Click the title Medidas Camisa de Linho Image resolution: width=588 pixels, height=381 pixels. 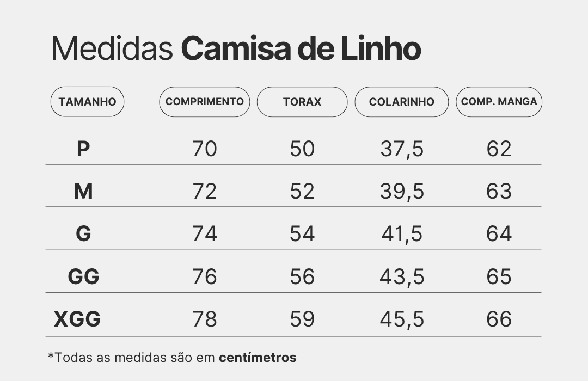point(236,50)
